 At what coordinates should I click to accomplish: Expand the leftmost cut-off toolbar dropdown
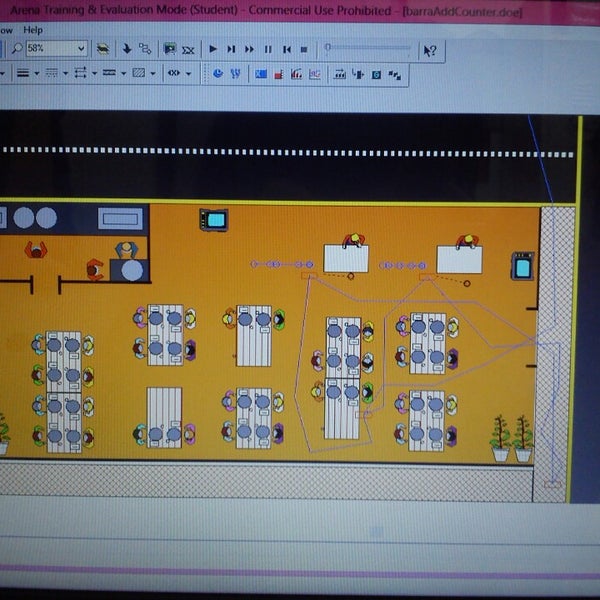click(2, 73)
